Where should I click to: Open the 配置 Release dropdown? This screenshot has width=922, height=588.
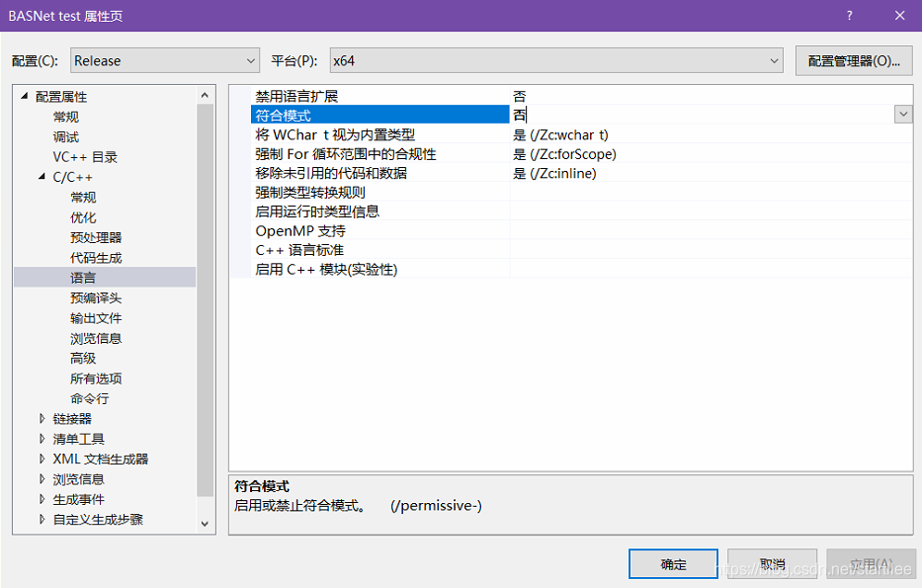pyautogui.click(x=165, y=60)
